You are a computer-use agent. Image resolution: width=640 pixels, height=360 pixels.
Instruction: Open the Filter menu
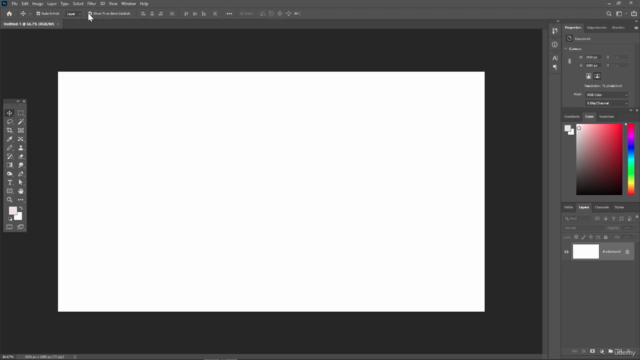91,4
